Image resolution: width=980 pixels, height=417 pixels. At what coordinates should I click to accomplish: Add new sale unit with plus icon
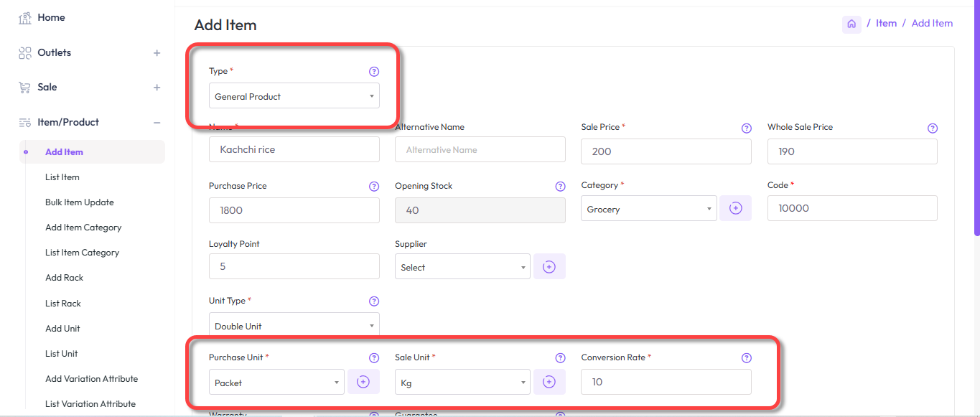pyautogui.click(x=549, y=382)
